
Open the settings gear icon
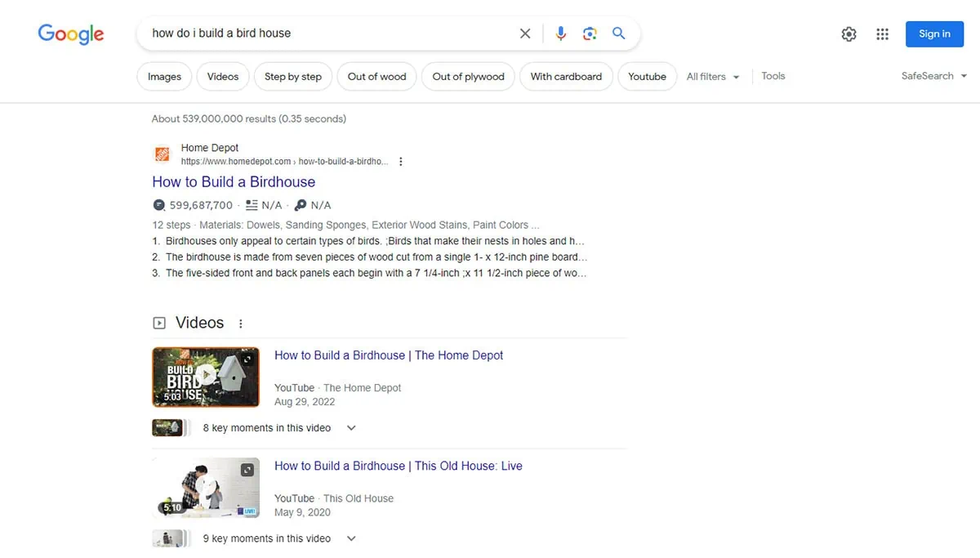pyautogui.click(x=849, y=33)
